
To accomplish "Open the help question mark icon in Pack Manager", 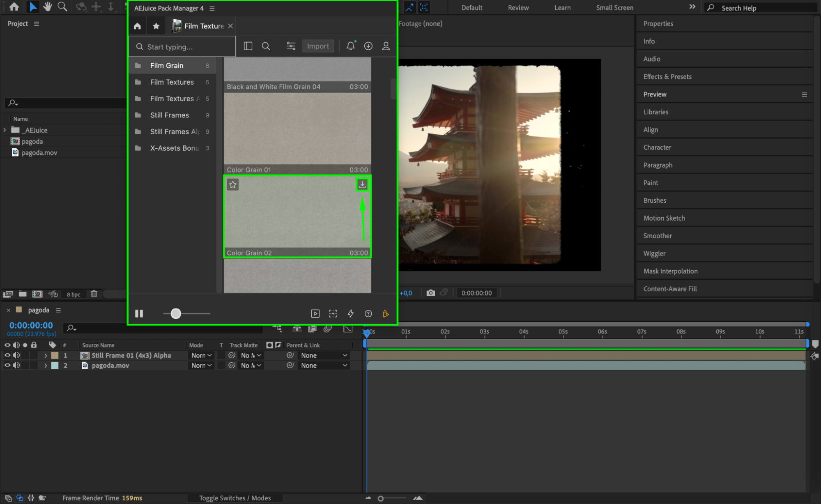I will tap(368, 313).
